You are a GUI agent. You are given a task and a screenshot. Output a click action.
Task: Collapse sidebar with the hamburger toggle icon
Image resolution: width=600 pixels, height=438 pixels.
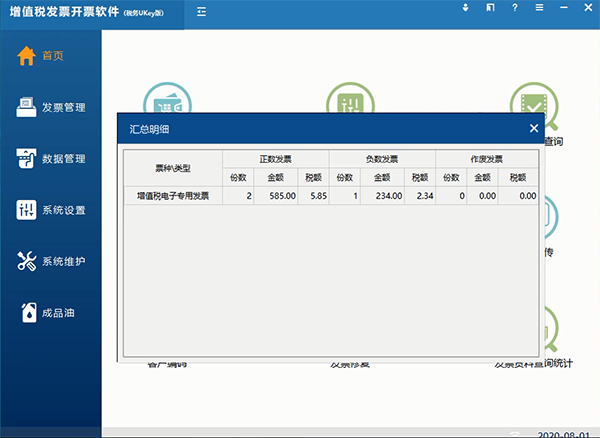(203, 12)
